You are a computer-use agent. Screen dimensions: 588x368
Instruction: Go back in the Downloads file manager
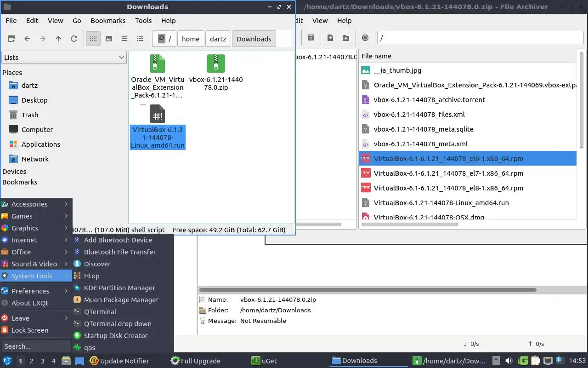tap(27, 39)
